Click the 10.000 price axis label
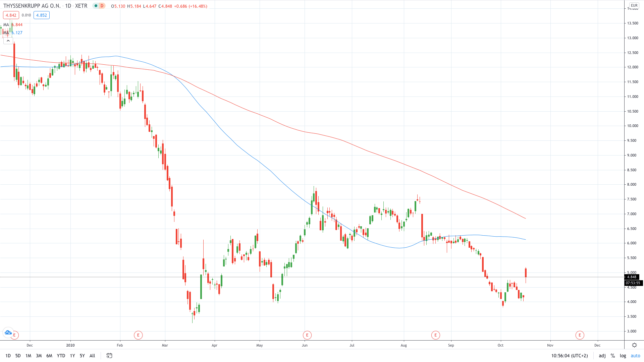The width and height of the screenshot is (644, 362). pyautogui.click(x=633, y=126)
